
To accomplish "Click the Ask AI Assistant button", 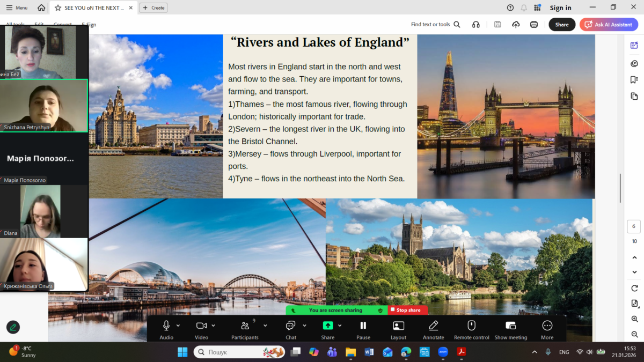I will 608,24.
